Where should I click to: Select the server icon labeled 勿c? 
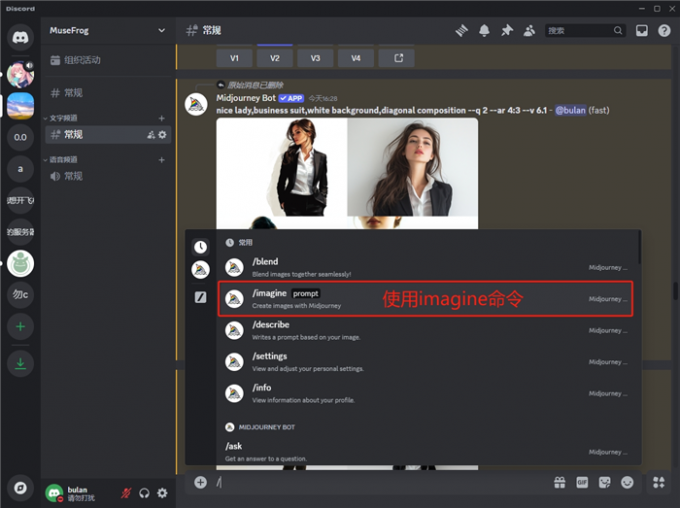click(x=20, y=295)
